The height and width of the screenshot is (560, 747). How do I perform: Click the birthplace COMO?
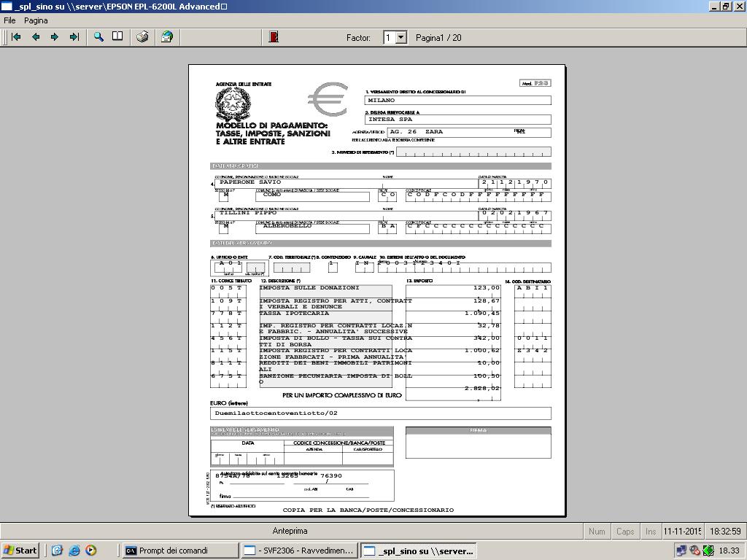click(x=272, y=194)
